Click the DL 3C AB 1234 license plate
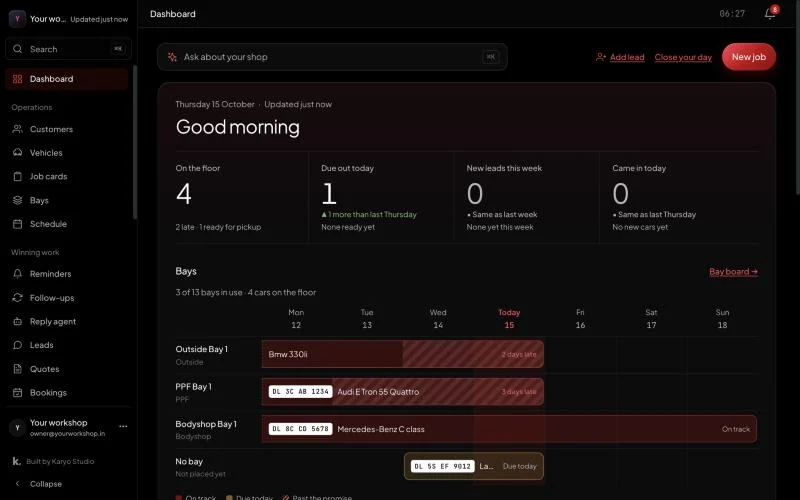The image size is (800, 500). pos(301,392)
